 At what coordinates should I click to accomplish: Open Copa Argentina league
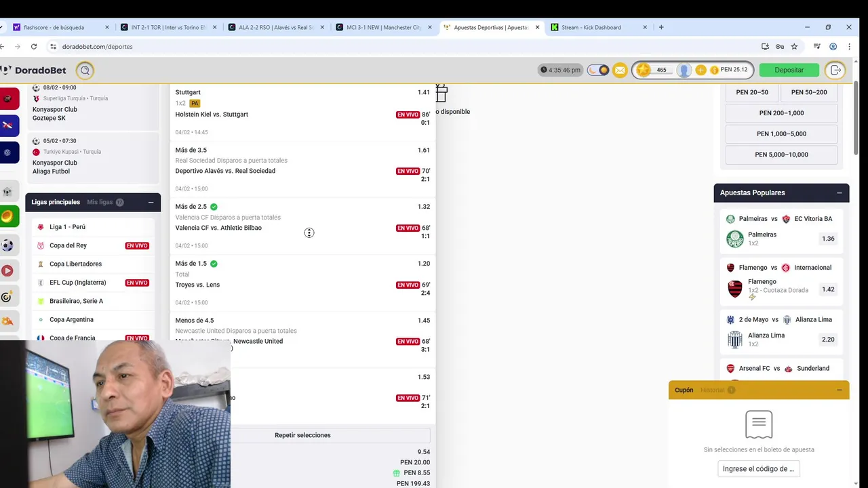93,319
